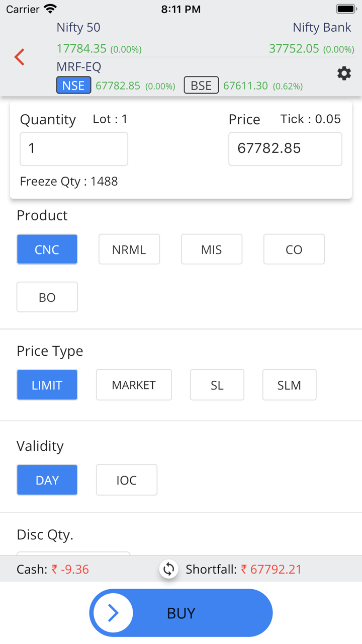The height and width of the screenshot is (644, 362).
Task: Focus the Price field showing 67782.85
Action: pyautogui.click(x=286, y=149)
